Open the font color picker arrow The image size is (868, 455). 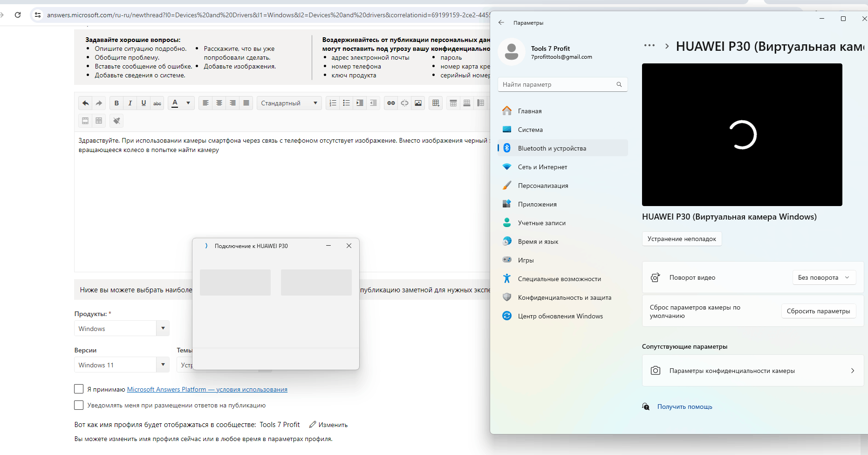188,103
